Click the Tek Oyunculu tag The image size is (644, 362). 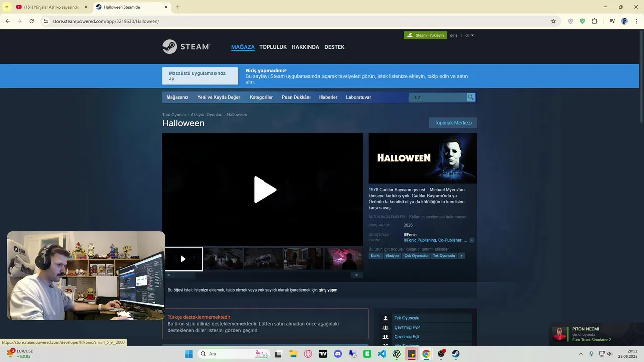(x=444, y=256)
